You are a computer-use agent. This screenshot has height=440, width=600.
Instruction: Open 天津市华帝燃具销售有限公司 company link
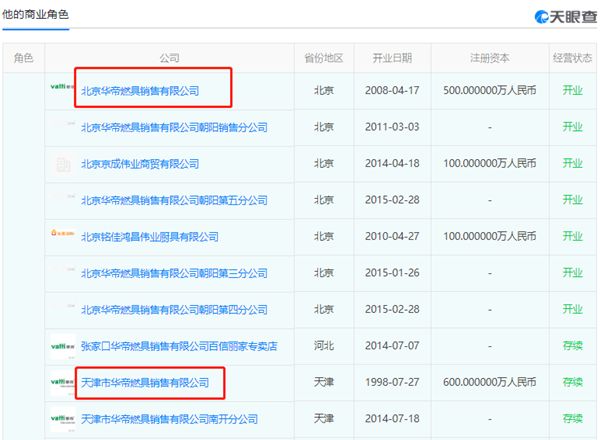[145, 382]
